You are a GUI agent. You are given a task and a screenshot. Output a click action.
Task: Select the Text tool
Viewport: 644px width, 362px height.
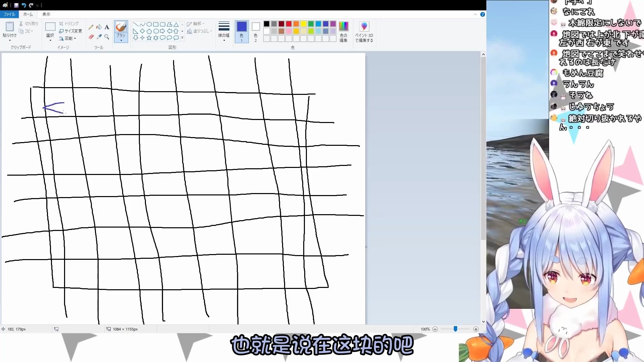pos(107,27)
